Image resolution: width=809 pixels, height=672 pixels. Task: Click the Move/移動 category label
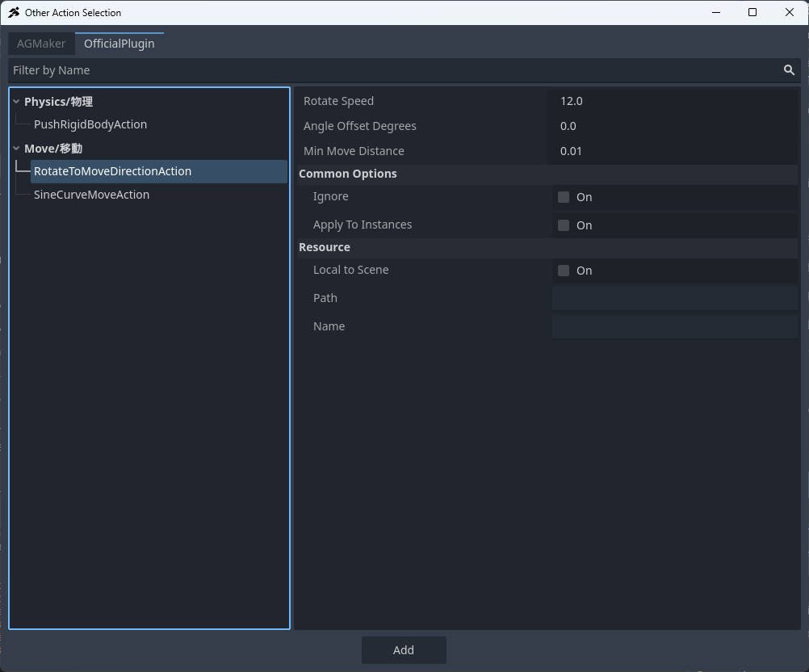click(53, 149)
